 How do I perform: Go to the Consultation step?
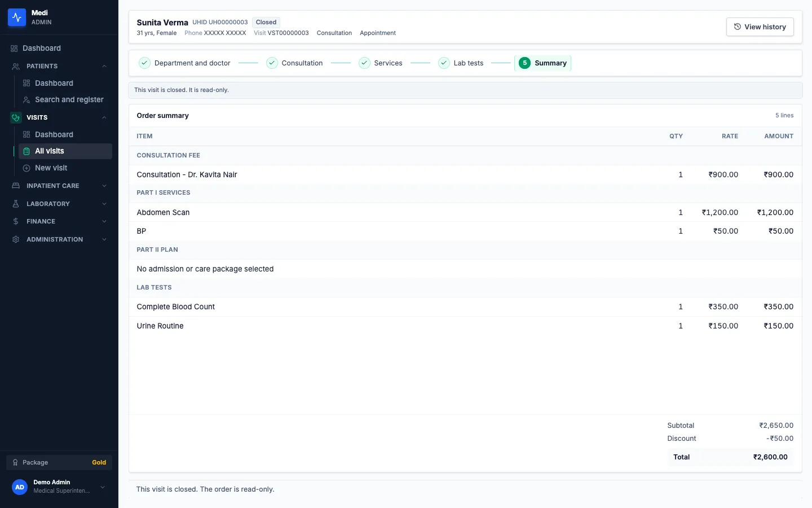coord(295,63)
